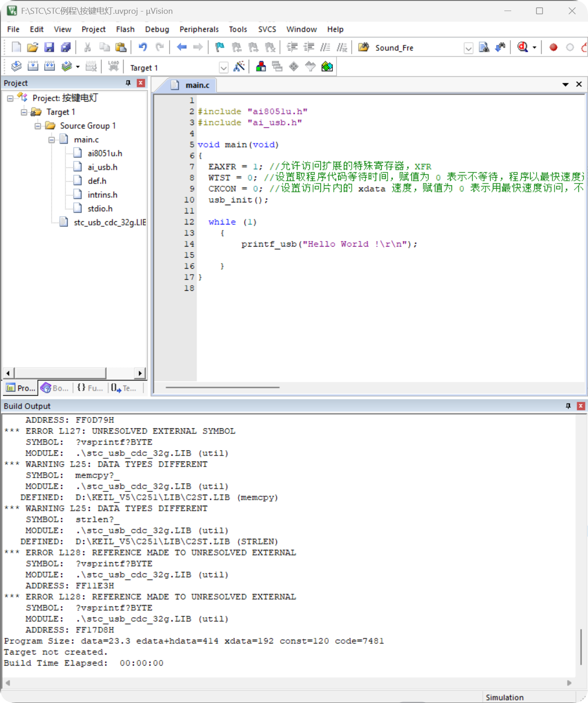588x703 pixels.
Task: Toggle the Project panel auto-hide pin
Action: [x=128, y=83]
